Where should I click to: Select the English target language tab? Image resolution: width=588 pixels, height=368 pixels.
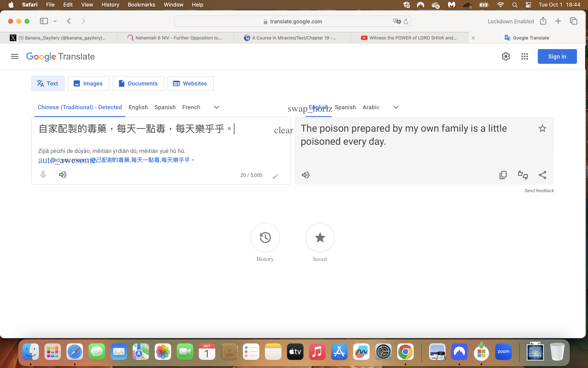tap(318, 107)
